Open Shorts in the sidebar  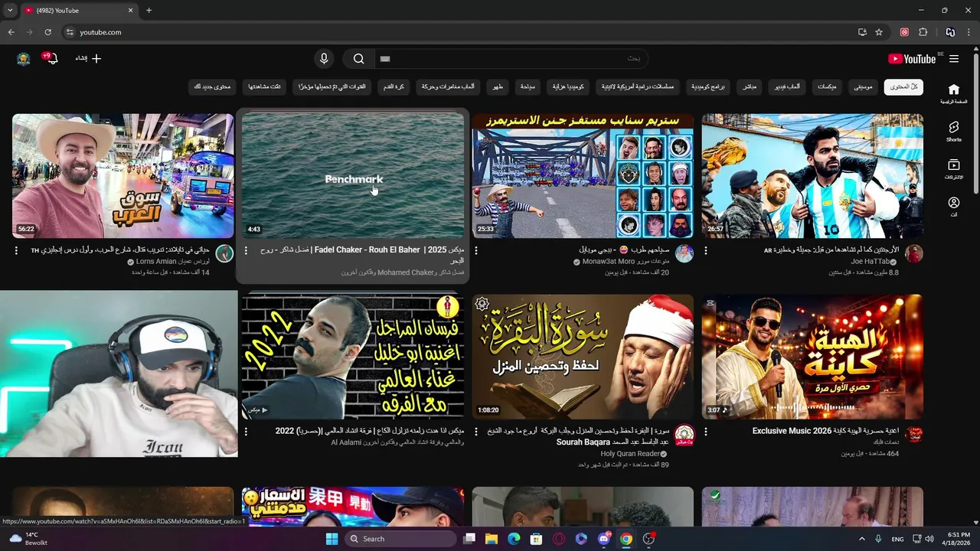click(x=954, y=131)
